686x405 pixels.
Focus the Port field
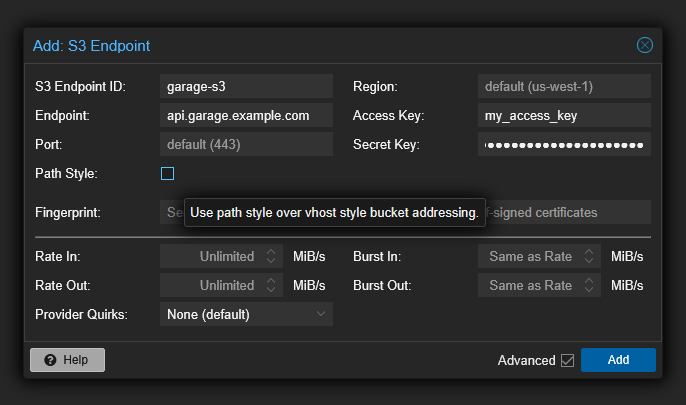[246, 144]
